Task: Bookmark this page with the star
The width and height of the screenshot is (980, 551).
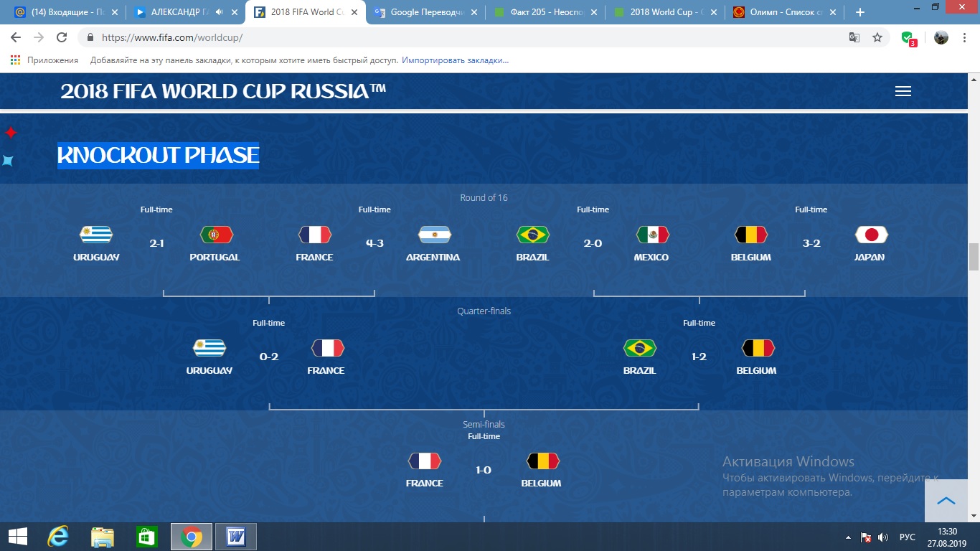Action: pyautogui.click(x=877, y=37)
